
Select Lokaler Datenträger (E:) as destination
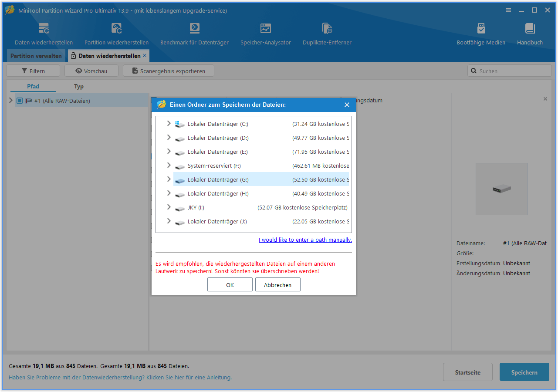tap(261, 152)
